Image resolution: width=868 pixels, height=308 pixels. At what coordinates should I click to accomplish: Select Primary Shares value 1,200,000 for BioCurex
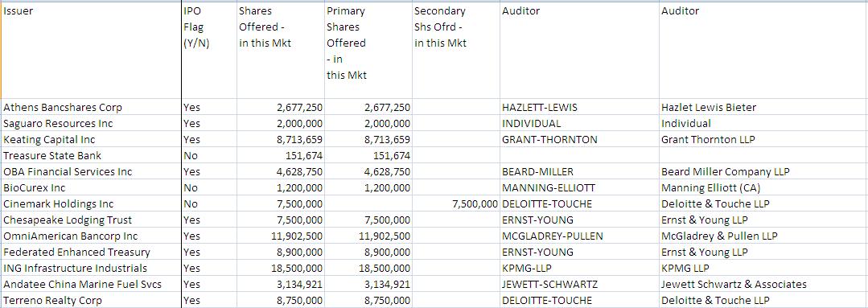pyautogui.click(x=368, y=187)
